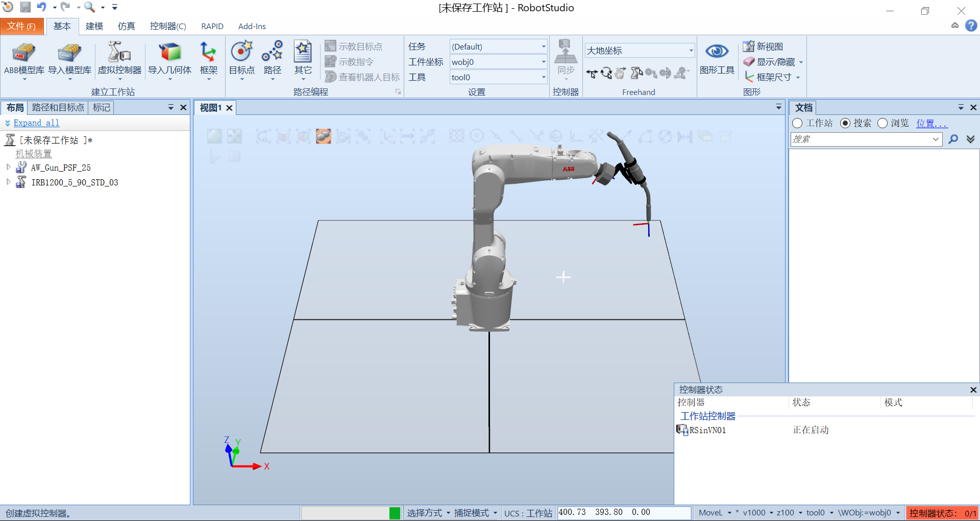Expand the IRB1200_5_90_STD_03 tree node
980x521 pixels.
[8, 182]
